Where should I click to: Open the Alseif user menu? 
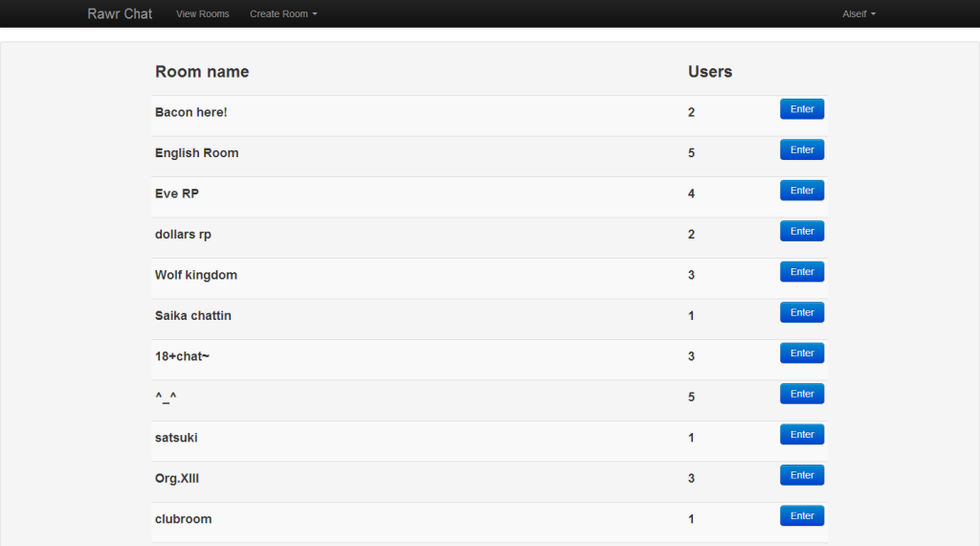(858, 14)
